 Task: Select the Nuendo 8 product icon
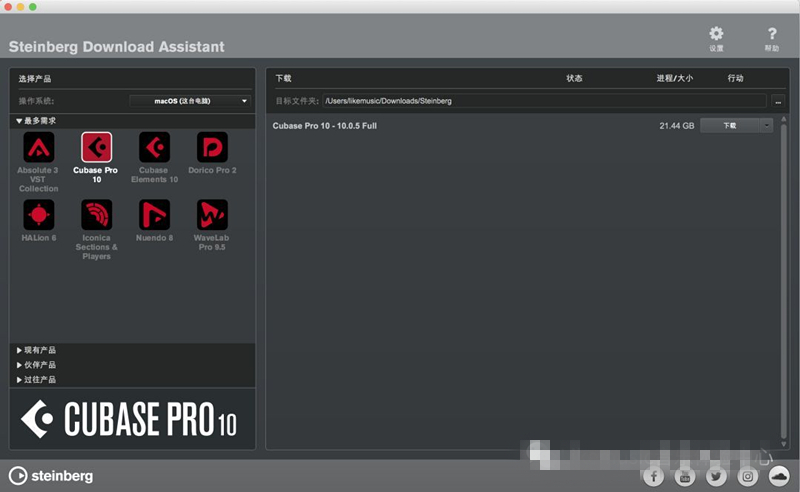155,215
